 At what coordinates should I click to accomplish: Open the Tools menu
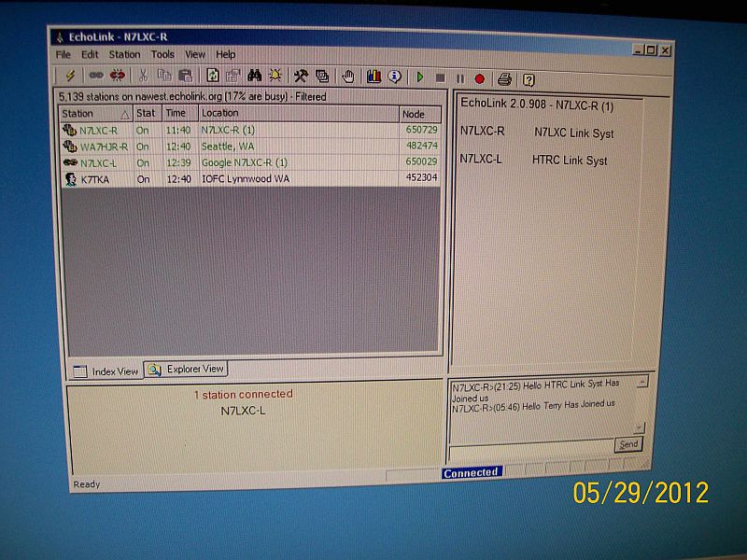coord(162,54)
